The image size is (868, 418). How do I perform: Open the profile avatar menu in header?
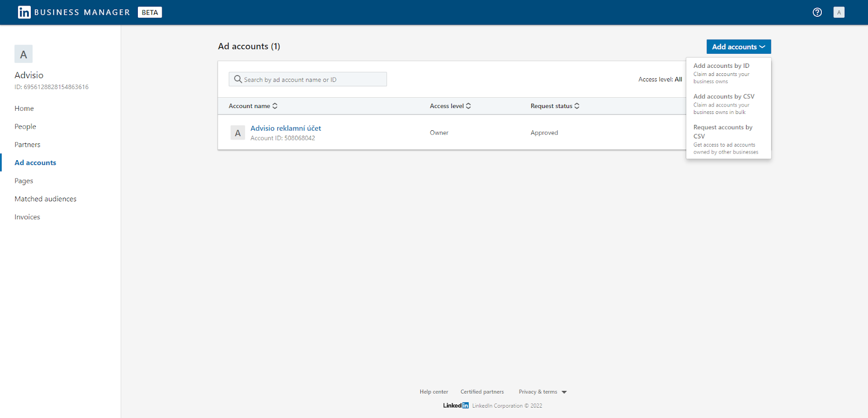(x=839, y=12)
